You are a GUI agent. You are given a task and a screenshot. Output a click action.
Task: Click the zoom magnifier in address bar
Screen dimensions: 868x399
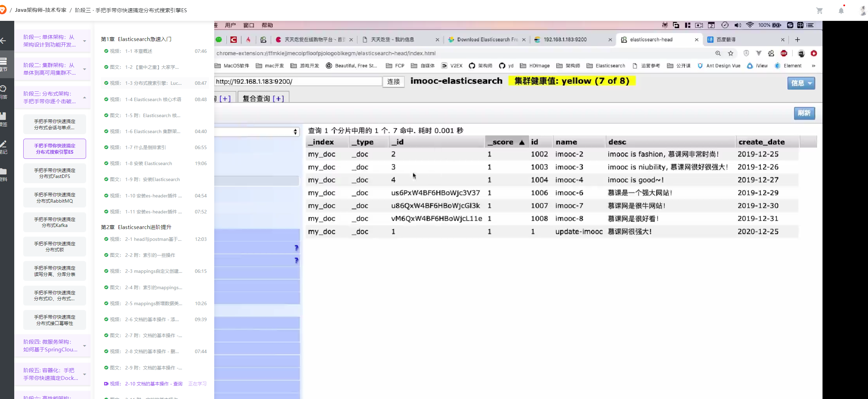click(x=718, y=53)
